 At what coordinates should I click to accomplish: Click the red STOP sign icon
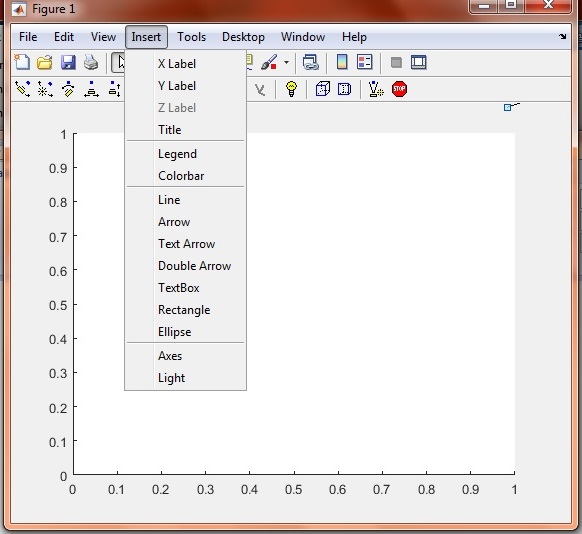[399, 89]
